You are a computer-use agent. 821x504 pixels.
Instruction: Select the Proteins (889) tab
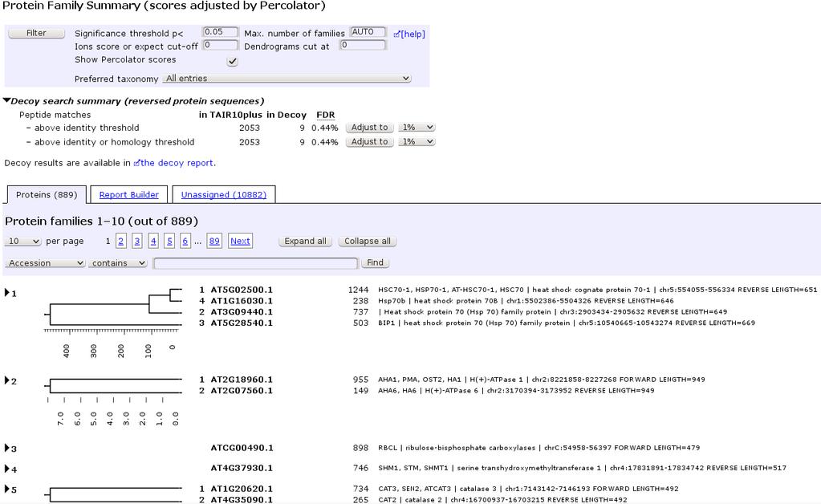click(47, 195)
